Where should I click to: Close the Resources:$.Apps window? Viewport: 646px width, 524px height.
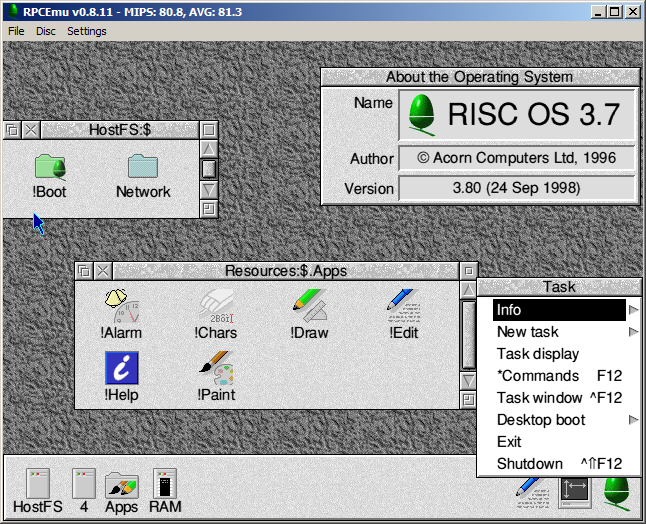click(x=103, y=271)
